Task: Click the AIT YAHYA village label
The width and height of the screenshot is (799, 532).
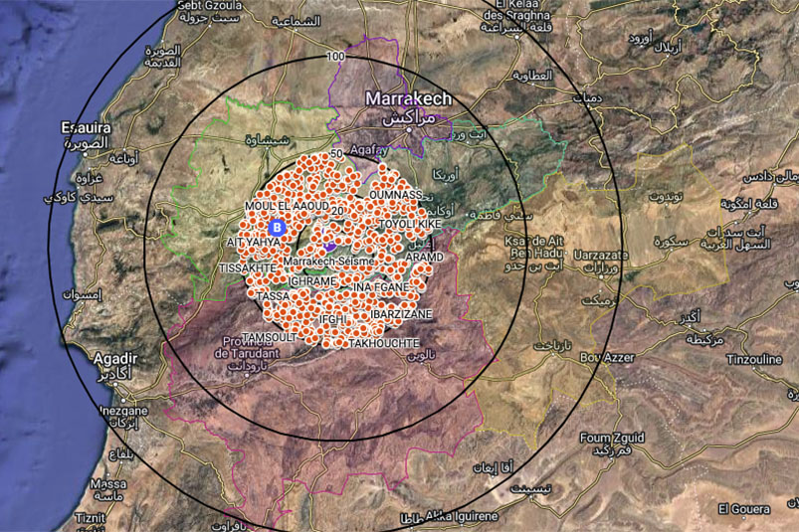Action: coord(254,243)
